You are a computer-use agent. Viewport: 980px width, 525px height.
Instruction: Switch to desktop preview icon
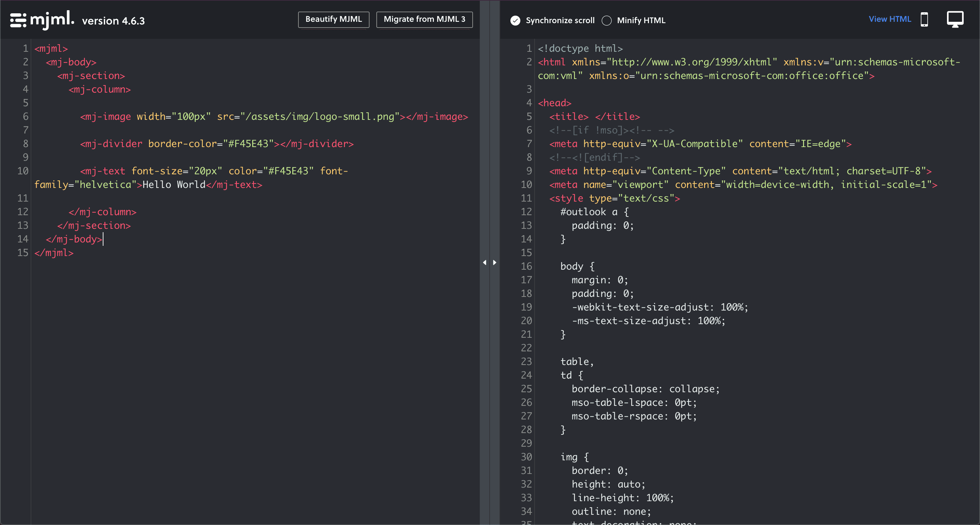955,19
